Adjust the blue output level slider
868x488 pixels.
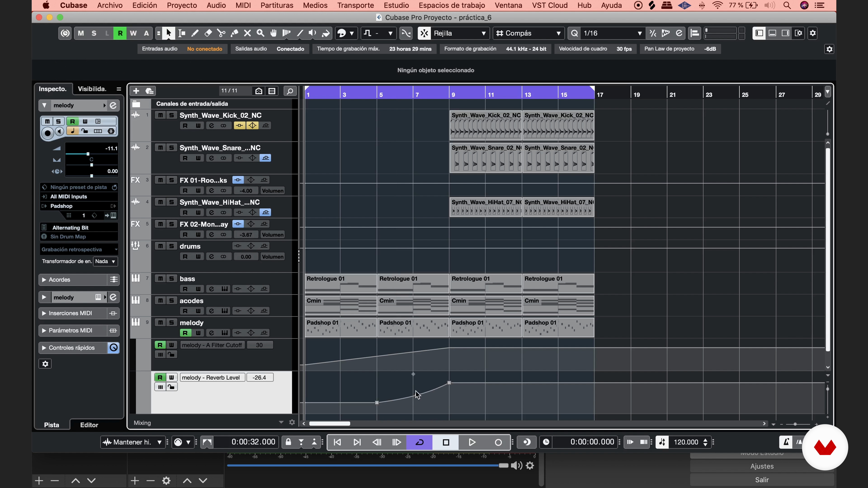pos(503,465)
